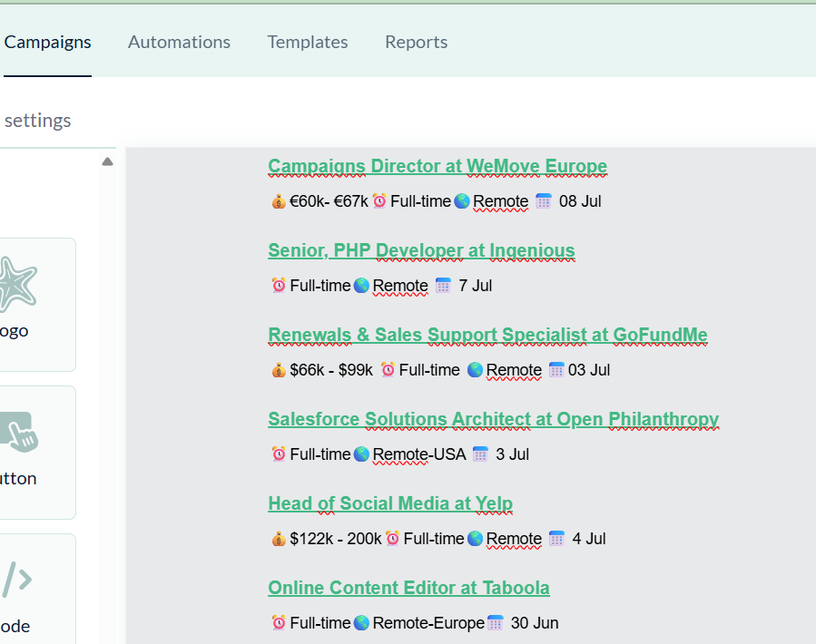Click the 7 Jul date text
This screenshot has height=644, width=816.
[x=475, y=286]
